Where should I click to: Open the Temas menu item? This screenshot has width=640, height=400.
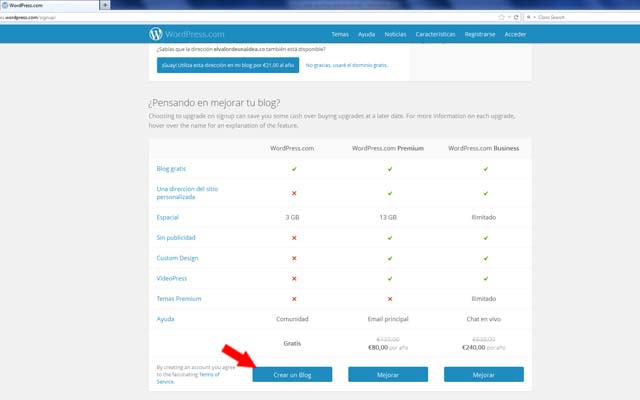click(x=340, y=34)
